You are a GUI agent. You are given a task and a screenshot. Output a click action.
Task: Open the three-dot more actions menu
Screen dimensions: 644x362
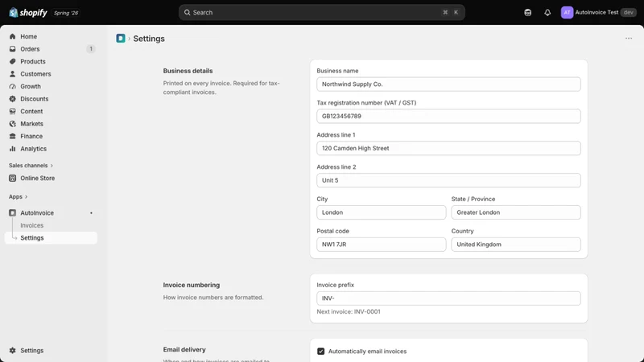(629, 38)
